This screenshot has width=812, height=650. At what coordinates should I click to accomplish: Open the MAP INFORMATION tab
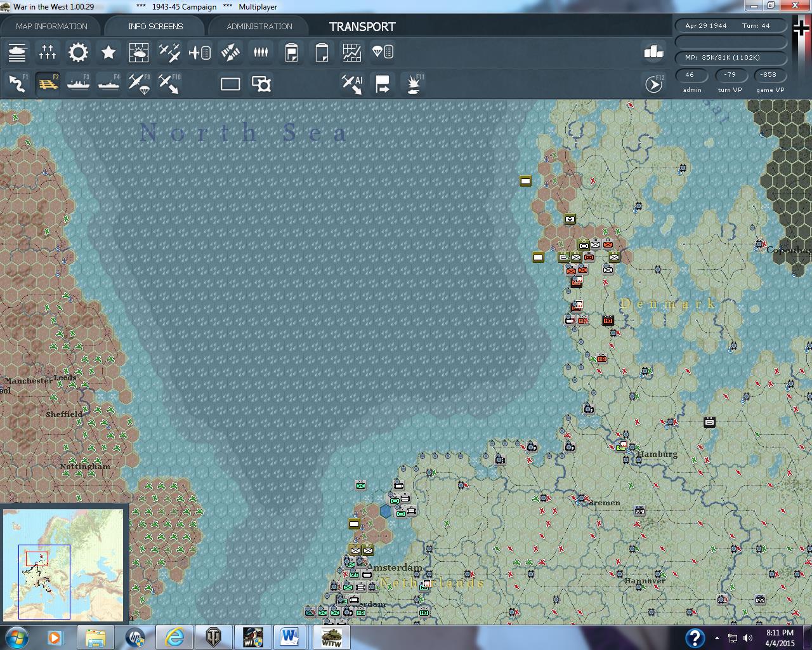coord(51,26)
